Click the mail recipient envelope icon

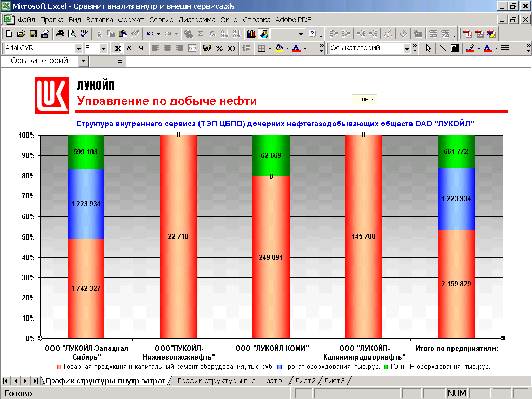point(45,34)
